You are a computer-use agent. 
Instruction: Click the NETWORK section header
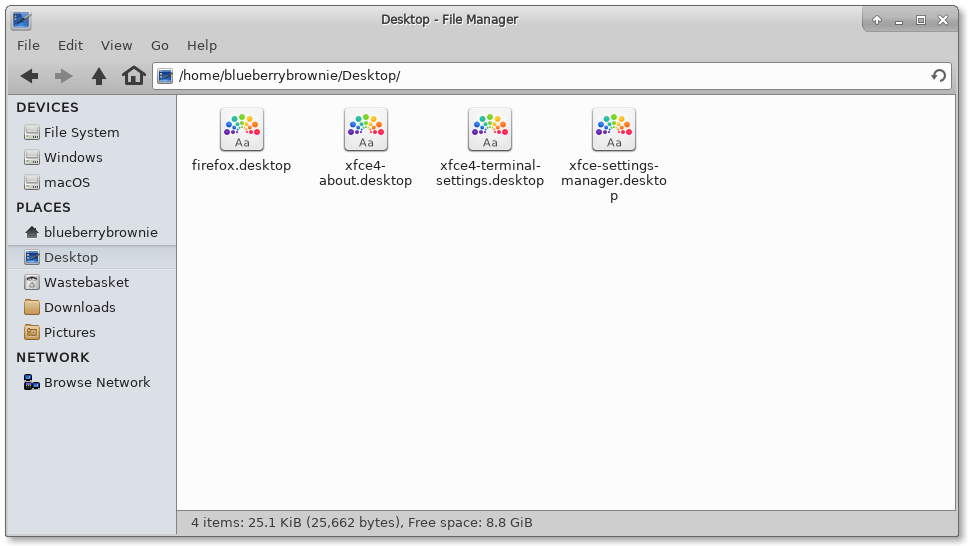point(53,358)
